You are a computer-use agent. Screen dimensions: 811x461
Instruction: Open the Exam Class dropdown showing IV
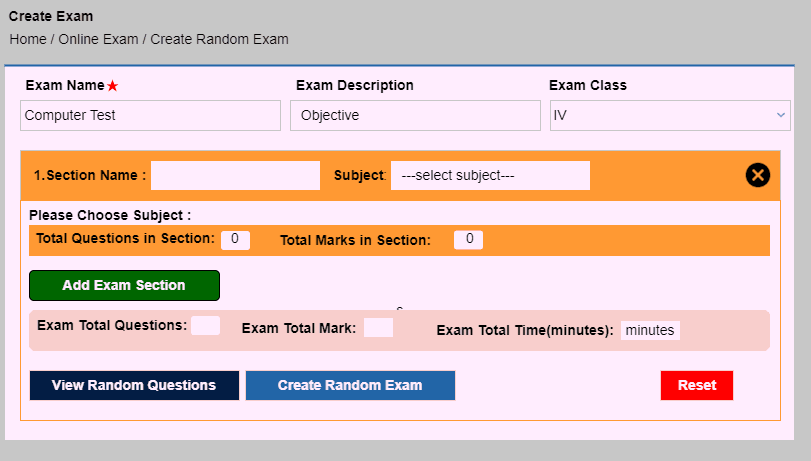click(670, 115)
